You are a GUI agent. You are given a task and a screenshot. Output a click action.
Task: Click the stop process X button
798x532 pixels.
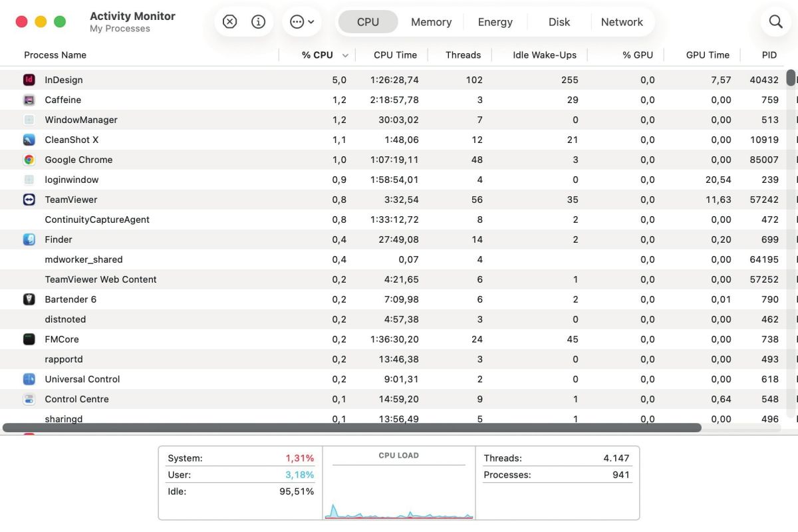229,22
